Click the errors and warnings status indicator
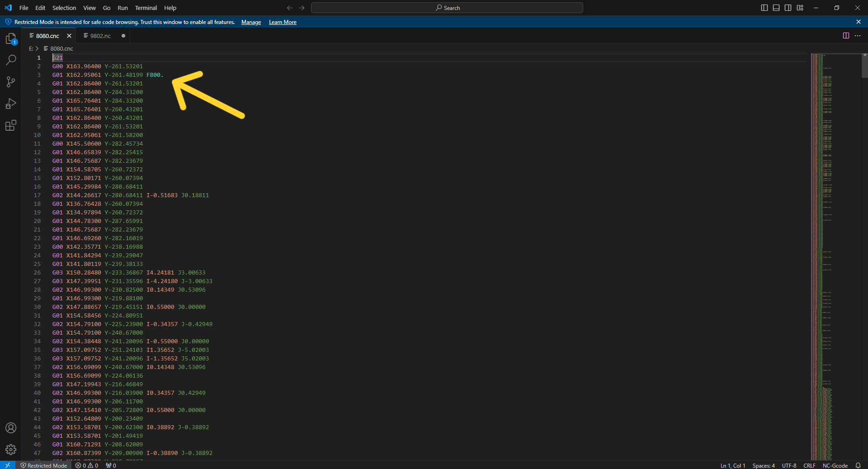The height and width of the screenshot is (469, 868). [x=87, y=465]
